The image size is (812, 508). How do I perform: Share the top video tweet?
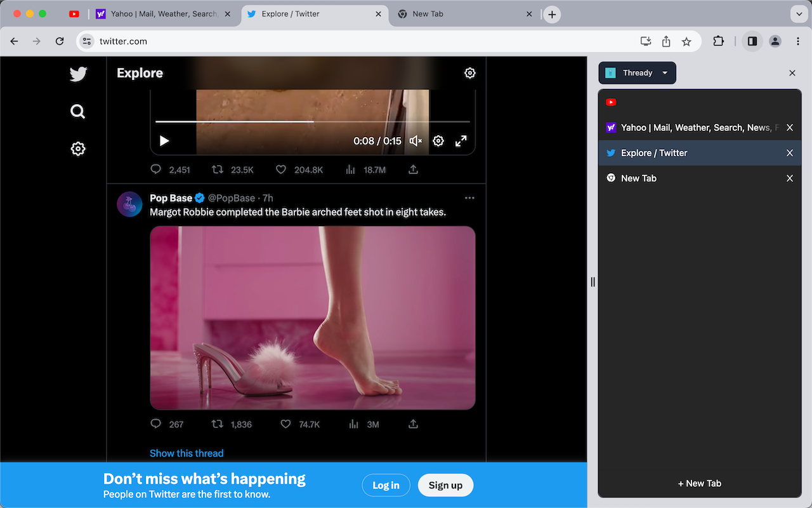coord(413,170)
